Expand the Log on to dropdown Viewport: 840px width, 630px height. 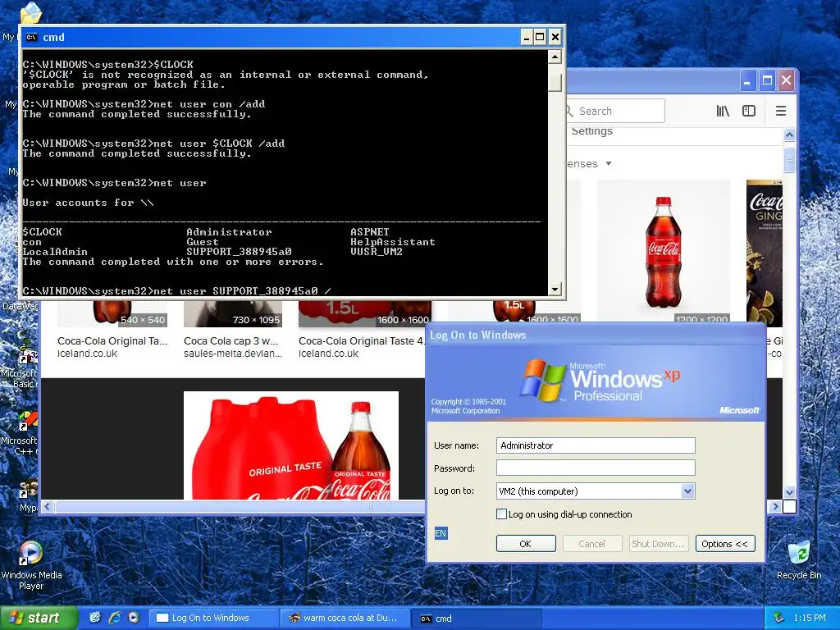[688, 491]
